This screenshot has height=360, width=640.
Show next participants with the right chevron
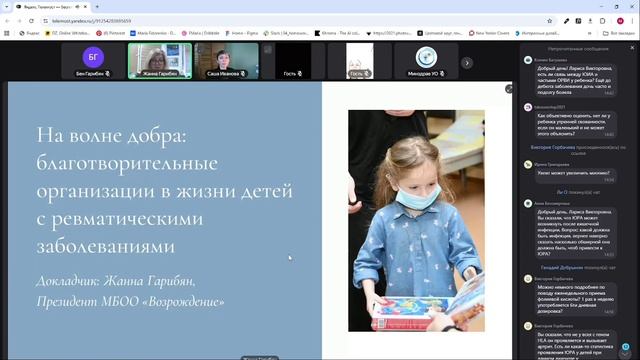pos(467,63)
